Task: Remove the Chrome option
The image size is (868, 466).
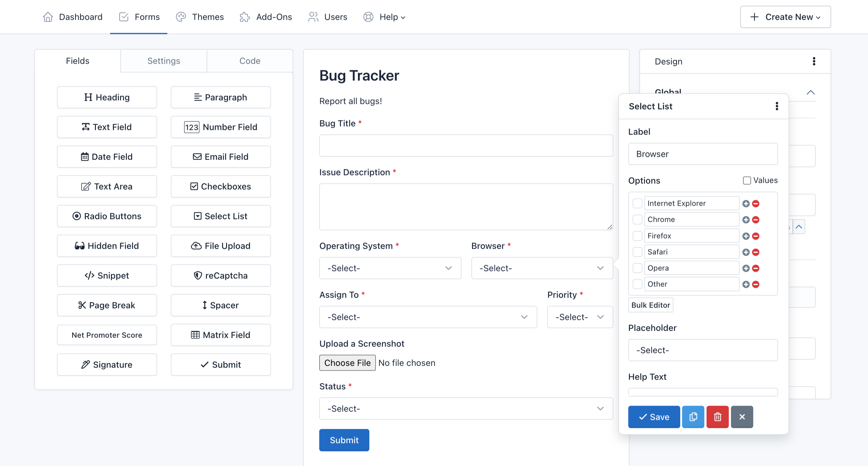Action: pyautogui.click(x=755, y=220)
